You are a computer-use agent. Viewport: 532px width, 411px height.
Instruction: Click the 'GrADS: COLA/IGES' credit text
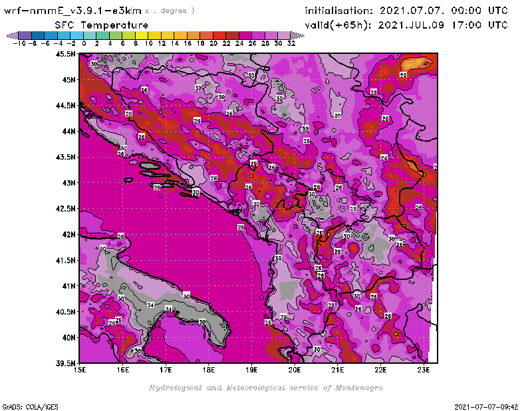click(30, 407)
